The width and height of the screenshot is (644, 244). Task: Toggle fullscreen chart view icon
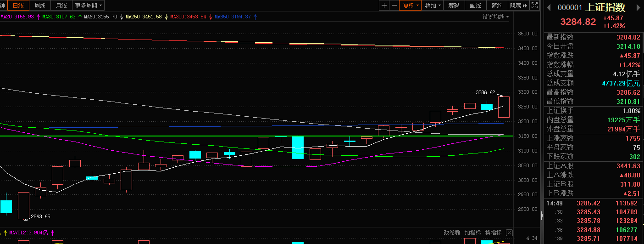coord(534,6)
